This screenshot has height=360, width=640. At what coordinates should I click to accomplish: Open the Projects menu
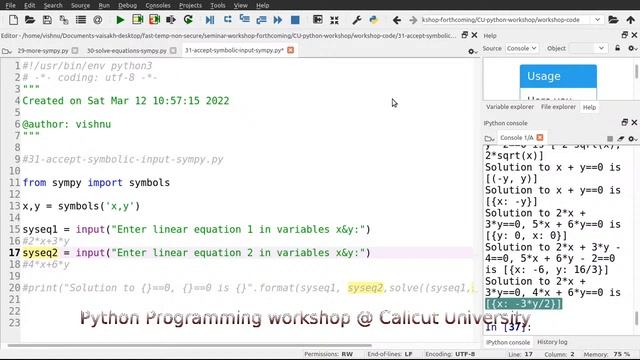[x=190, y=5]
